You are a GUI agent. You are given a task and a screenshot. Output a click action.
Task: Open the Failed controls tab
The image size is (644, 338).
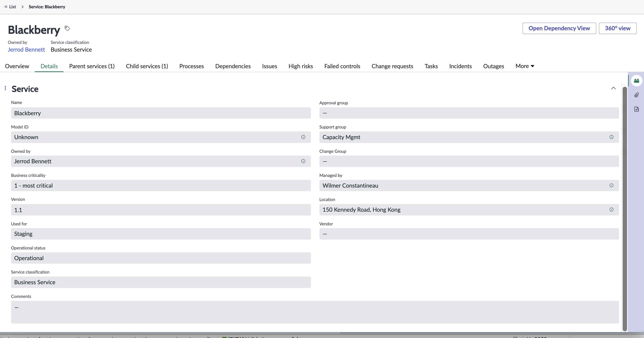point(342,66)
